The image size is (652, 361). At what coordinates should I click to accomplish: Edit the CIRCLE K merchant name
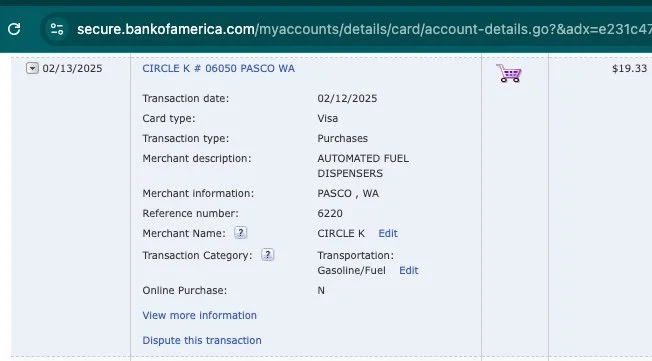pos(388,233)
